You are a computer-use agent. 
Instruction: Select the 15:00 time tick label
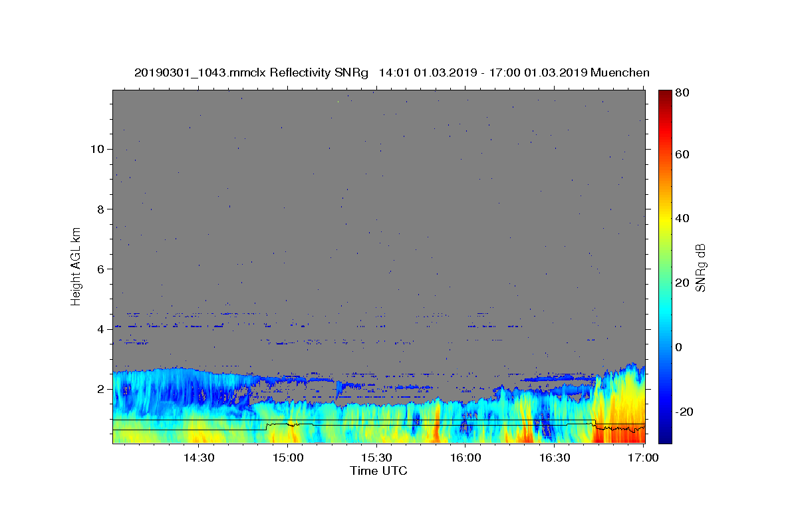[288, 458]
